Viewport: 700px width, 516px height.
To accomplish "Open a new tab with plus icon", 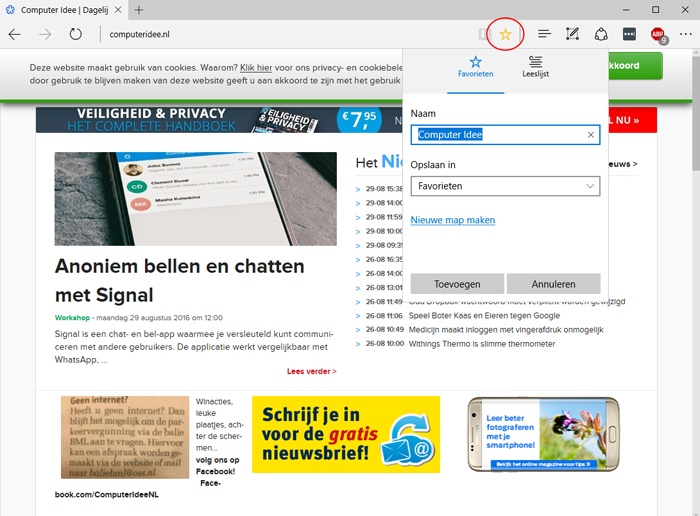I will click(x=139, y=10).
